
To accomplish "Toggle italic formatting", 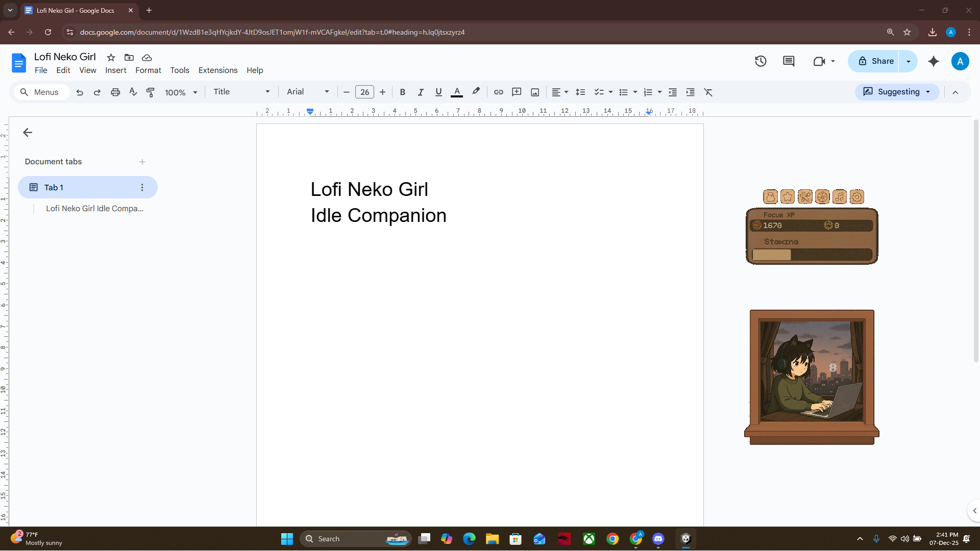I will click(421, 92).
